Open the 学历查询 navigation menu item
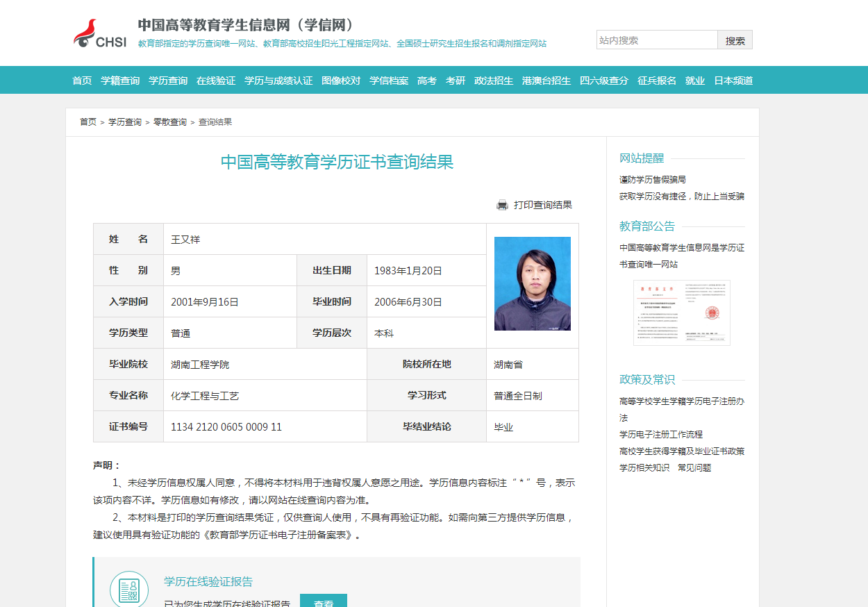 click(x=168, y=81)
